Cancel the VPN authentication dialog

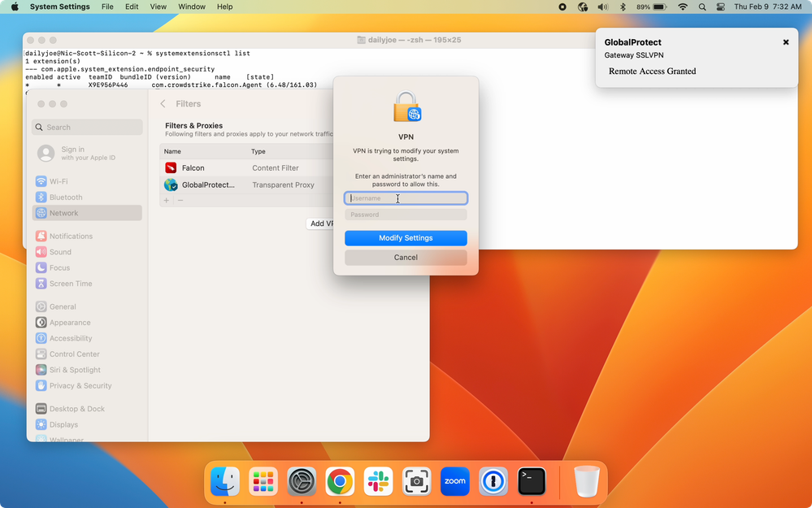point(406,258)
